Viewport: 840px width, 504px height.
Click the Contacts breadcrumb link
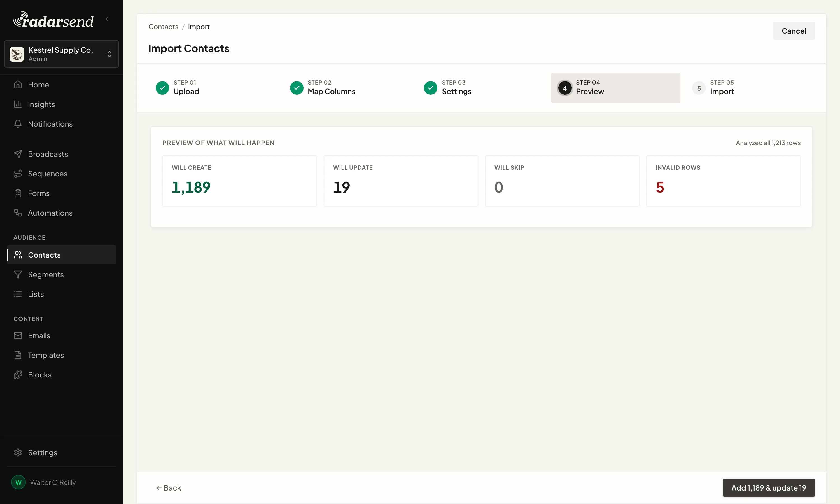[163, 27]
